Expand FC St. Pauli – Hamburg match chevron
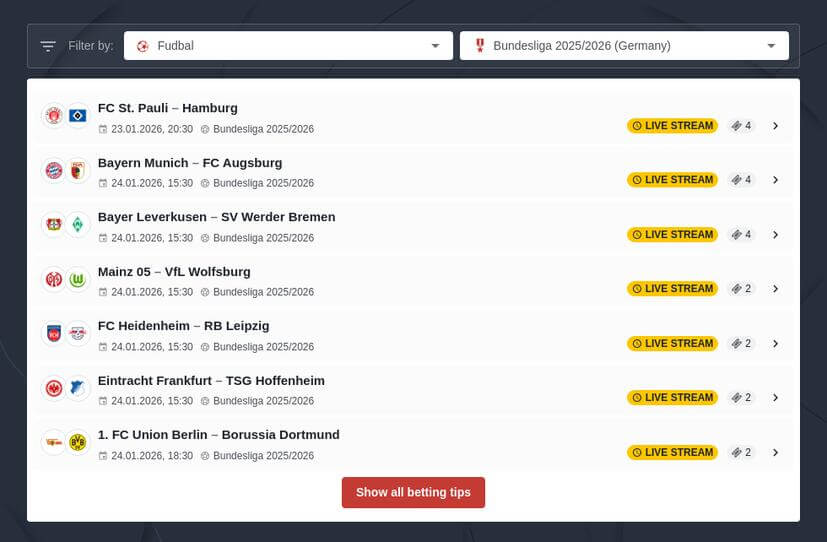Viewport: 827px width, 542px height. tap(775, 126)
